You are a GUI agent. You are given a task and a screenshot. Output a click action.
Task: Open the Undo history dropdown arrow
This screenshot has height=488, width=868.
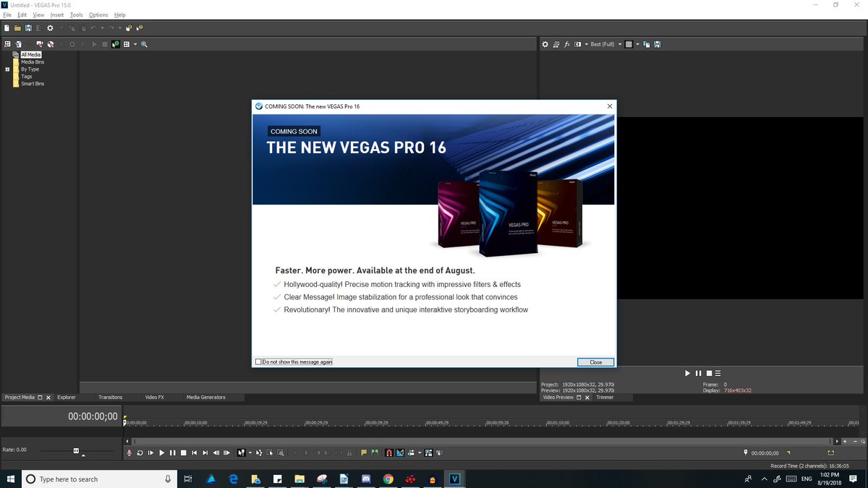coord(102,28)
